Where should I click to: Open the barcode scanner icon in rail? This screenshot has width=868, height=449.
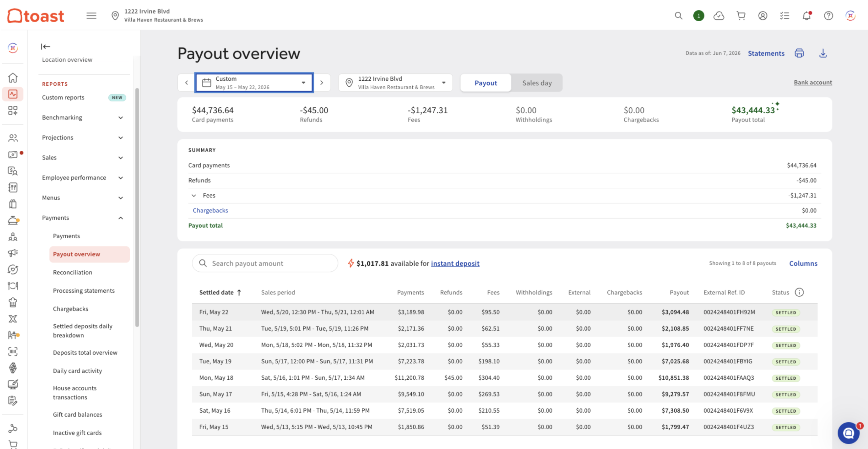[13, 352]
